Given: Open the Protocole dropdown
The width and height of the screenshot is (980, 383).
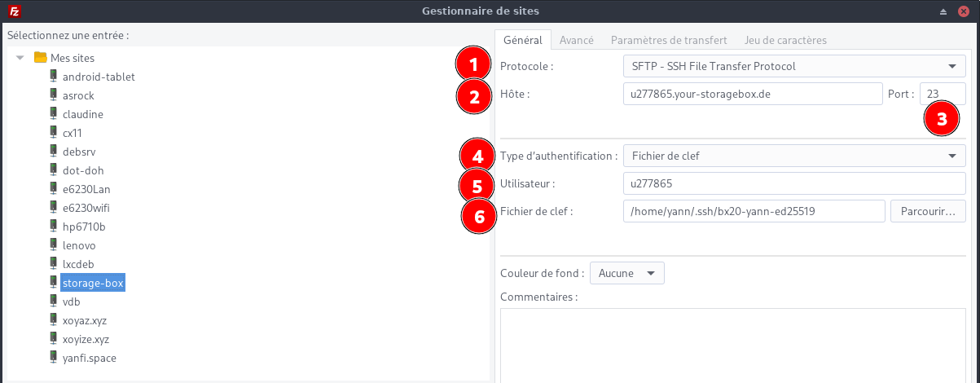Looking at the screenshot, I should pos(793,66).
